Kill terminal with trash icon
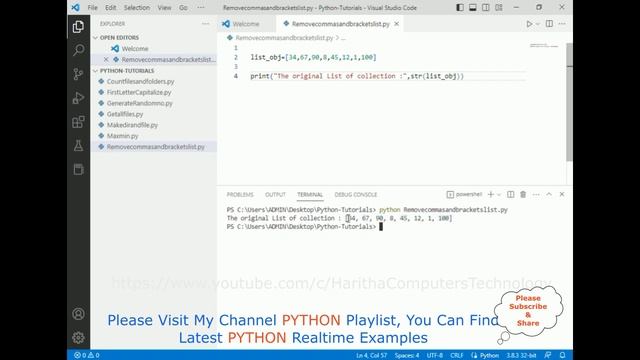This screenshot has height=360, width=640. point(523,195)
